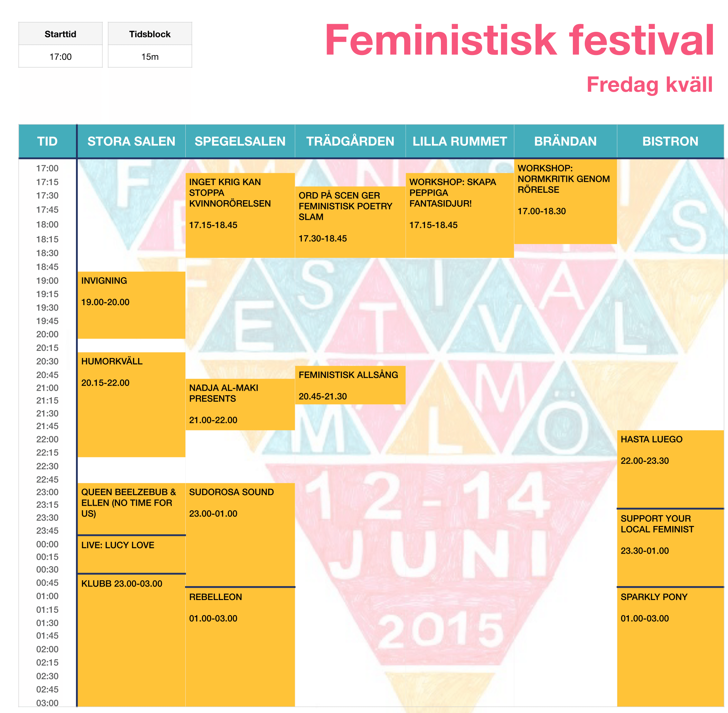The width and height of the screenshot is (728, 713).
Task: Select the REBELLEON 01.00-03.00 event
Action: (x=240, y=646)
